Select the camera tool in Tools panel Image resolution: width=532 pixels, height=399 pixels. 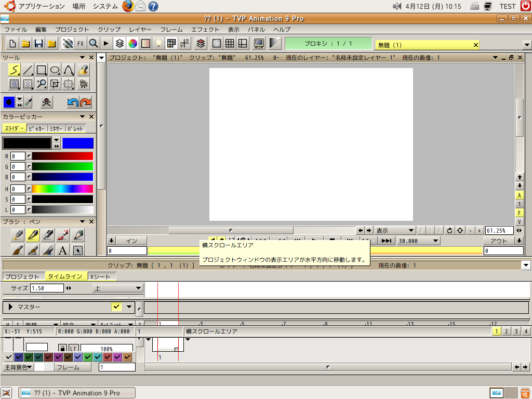coord(83,84)
